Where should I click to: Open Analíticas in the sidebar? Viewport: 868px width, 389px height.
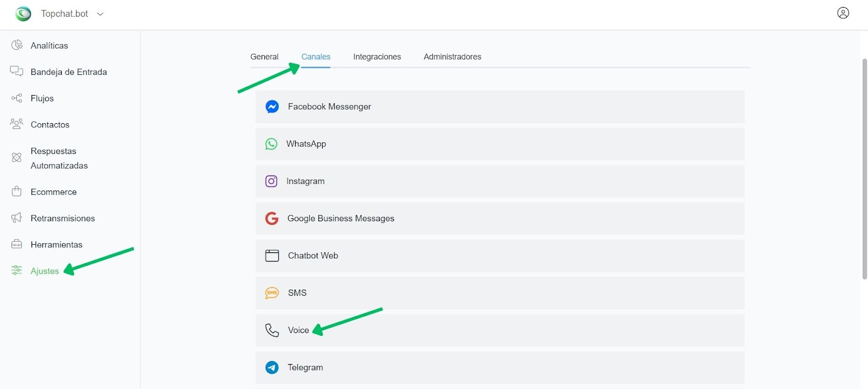pos(49,46)
